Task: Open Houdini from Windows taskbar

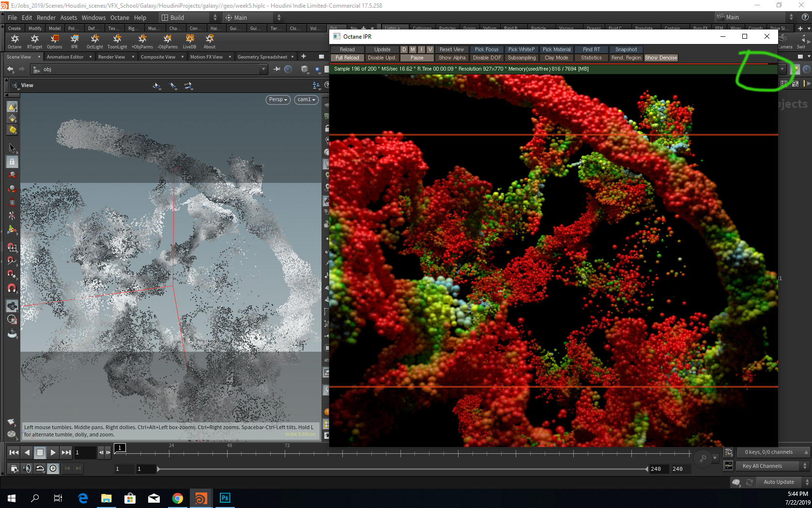Action: coord(200,498)
